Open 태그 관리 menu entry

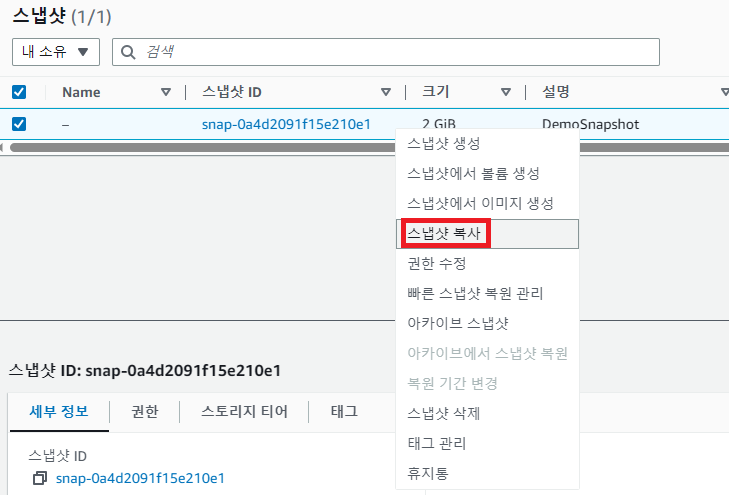(x=487, y=443)
